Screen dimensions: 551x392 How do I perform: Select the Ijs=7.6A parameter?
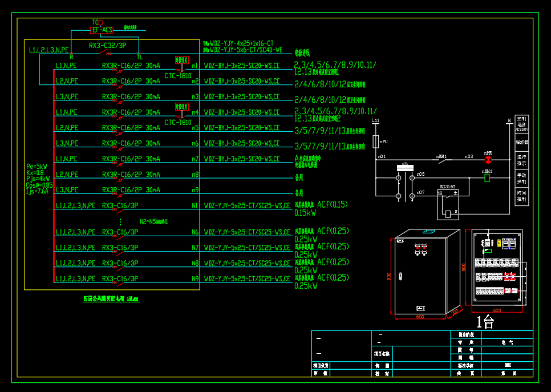pos(37,192)
